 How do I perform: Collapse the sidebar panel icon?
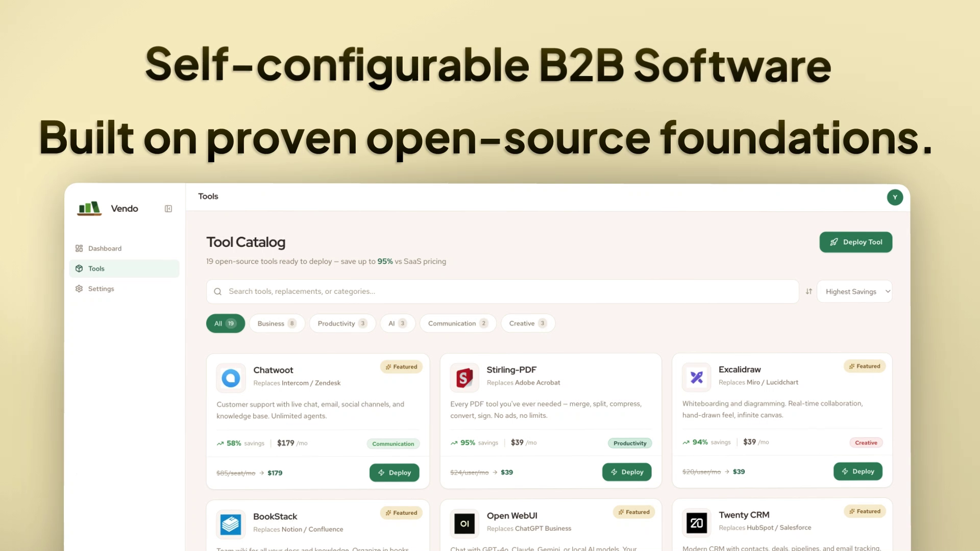pos(168,209)
